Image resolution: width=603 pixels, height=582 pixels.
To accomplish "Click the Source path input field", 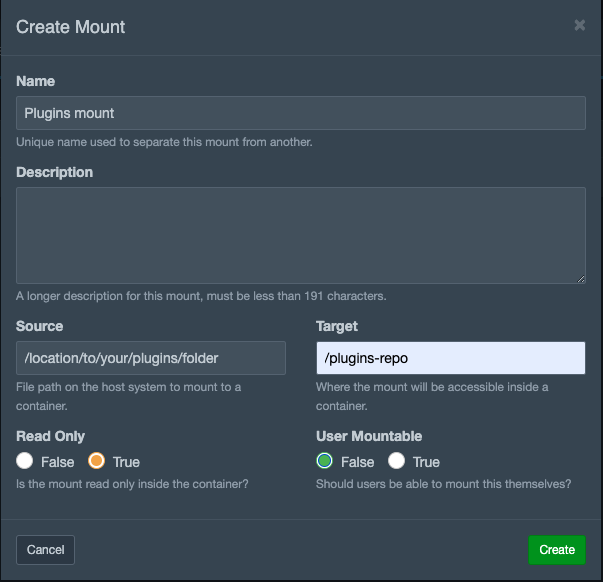I will [x=151, y=358].
